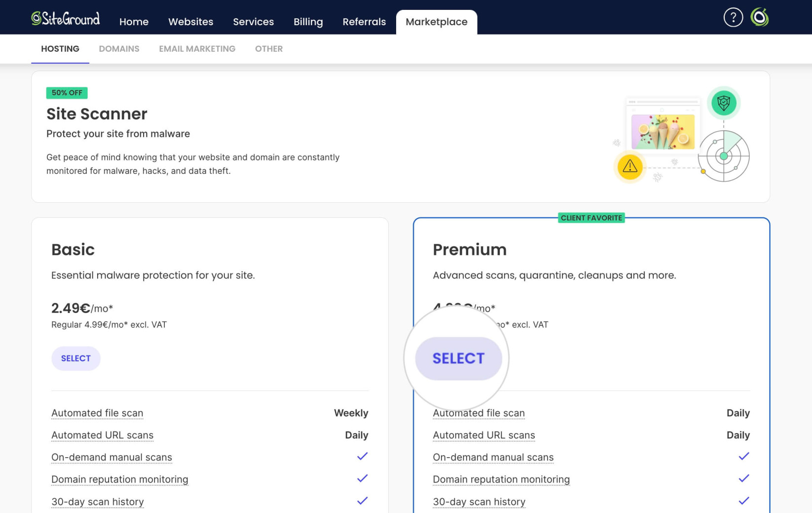Image resolution: width=812 pixels, height=513 pixels.
Task: Click the Site Scanner heading
Action: point(97,114)
